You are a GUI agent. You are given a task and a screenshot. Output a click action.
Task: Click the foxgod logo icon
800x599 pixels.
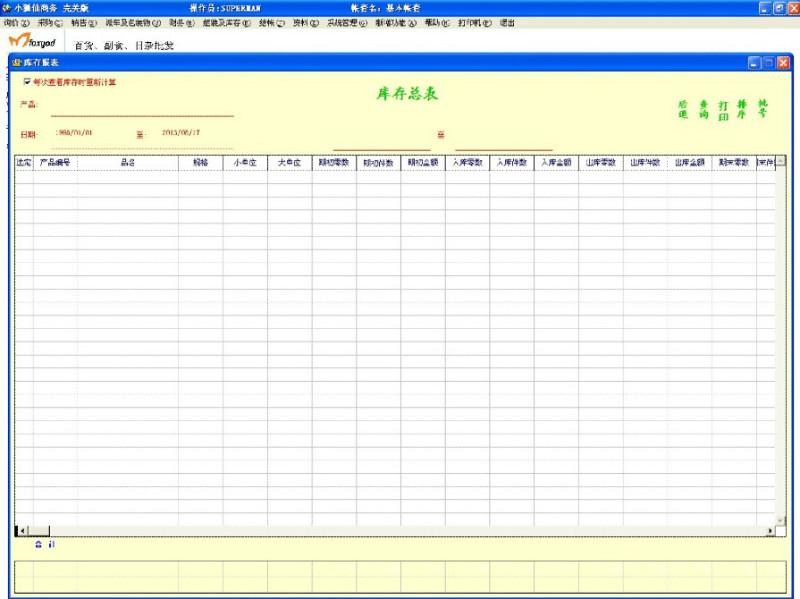click(x=32, y=41)
